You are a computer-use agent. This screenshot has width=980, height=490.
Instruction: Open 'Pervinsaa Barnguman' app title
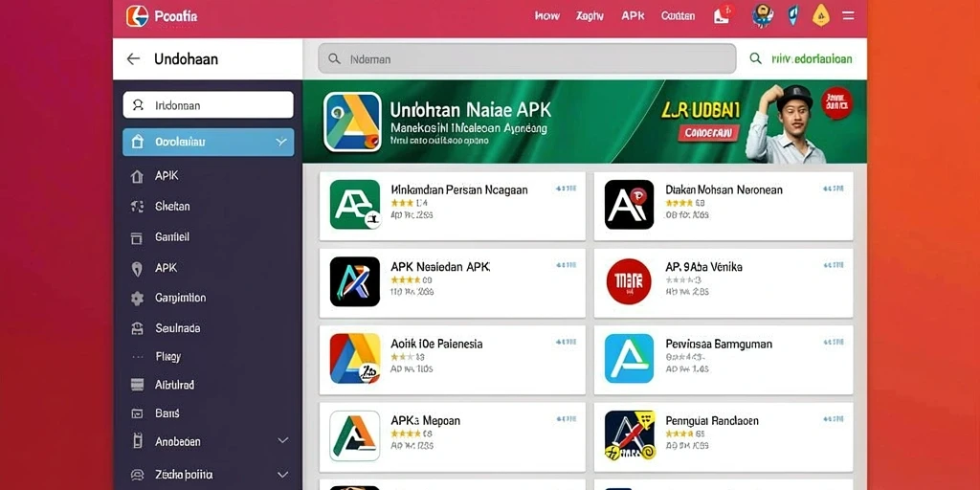coord(719,344)
